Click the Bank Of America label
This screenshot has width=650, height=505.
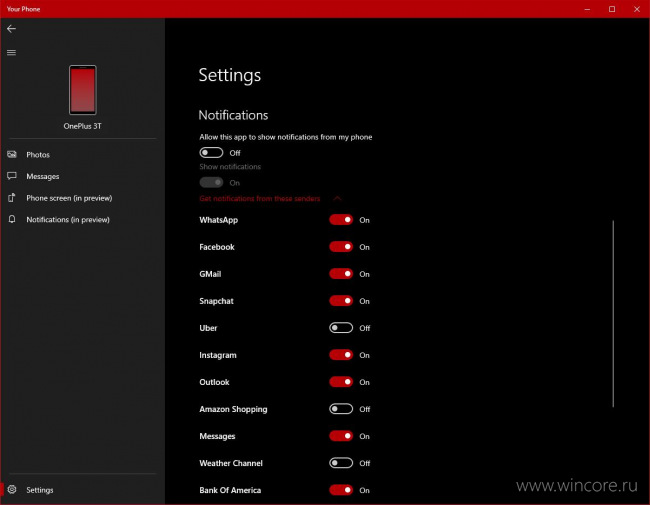(x=230, y=490)
